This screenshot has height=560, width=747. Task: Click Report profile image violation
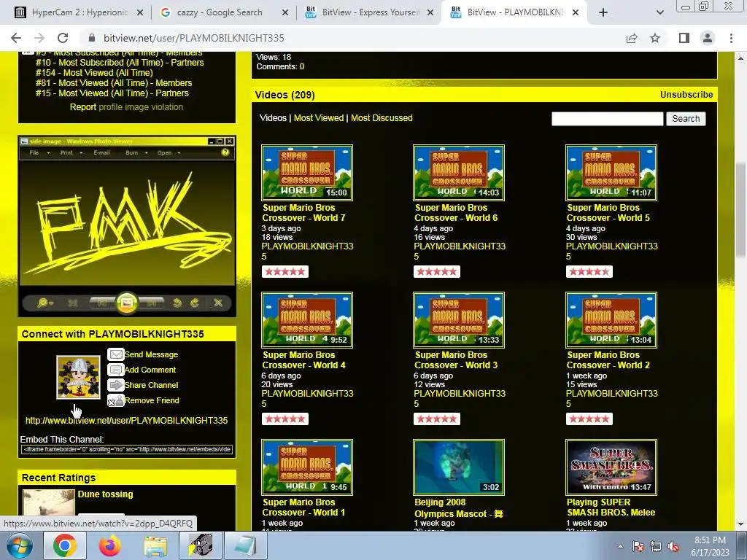tap(126, 107)
